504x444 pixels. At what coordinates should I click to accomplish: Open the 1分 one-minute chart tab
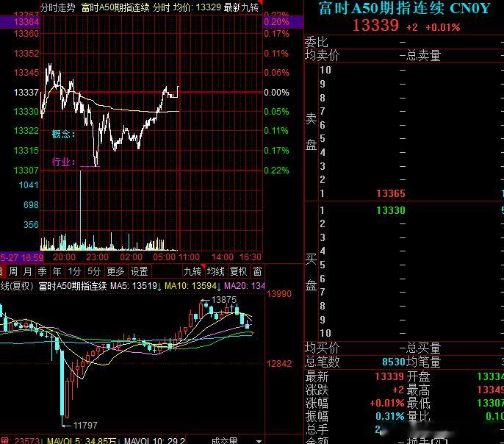[x=74, y=271]
